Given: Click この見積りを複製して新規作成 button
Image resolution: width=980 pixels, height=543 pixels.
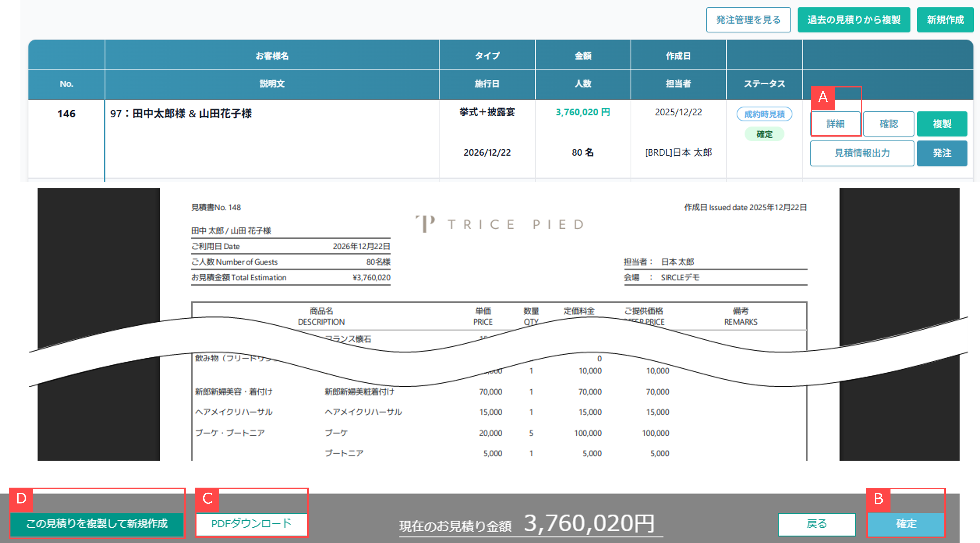Looking at the screenshot, I should tap(97, 524).
